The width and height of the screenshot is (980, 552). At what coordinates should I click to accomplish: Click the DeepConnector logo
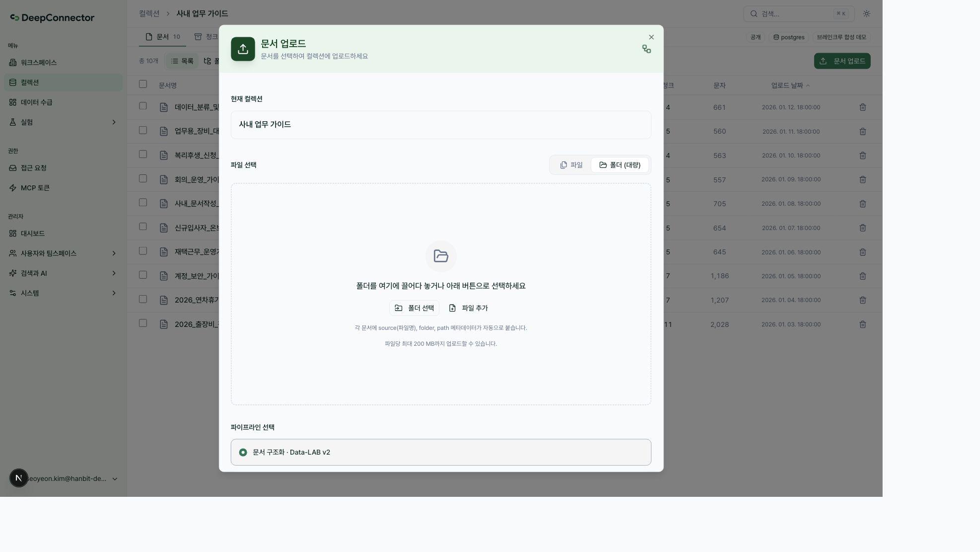(x=52, y=18)
